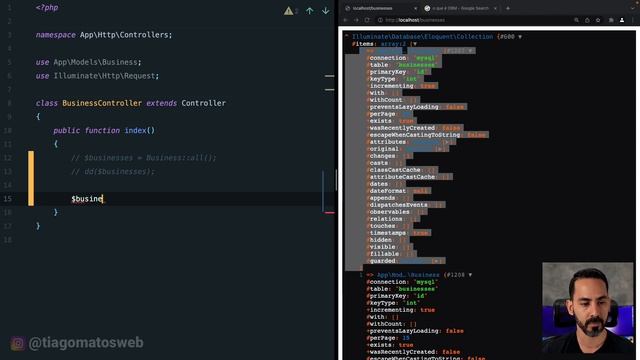Click the $busine text on line 15
Viewport: 640px width, 360px height.
coord(87,199)
